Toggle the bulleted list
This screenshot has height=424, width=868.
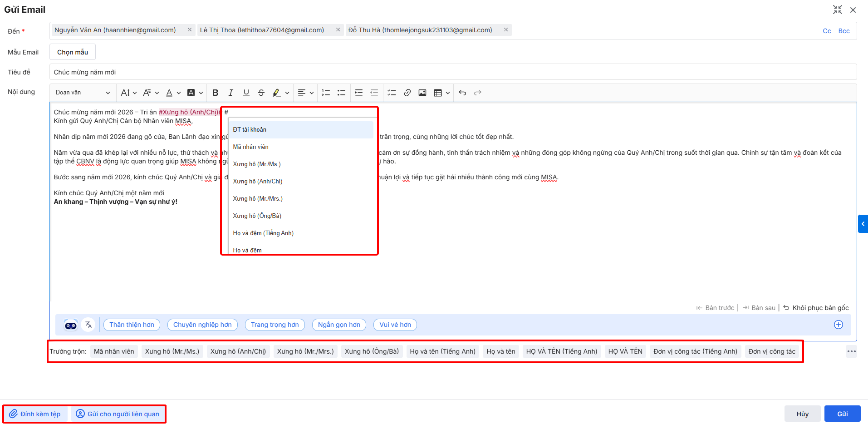click(341, 93)
